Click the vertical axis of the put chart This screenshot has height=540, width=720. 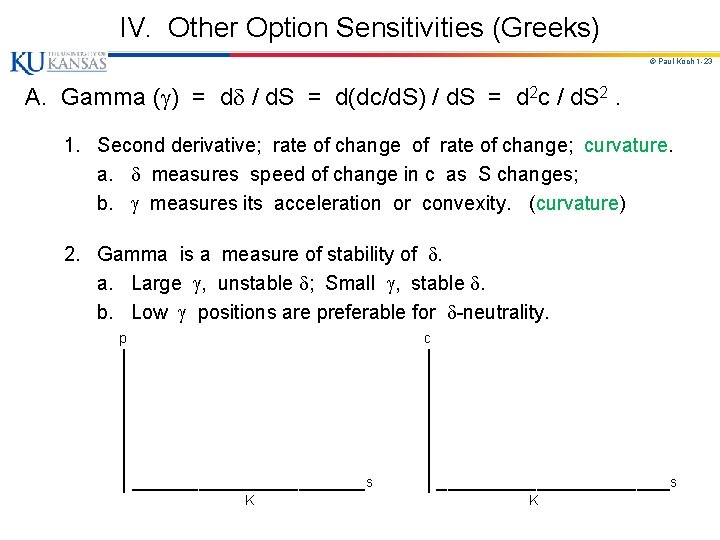(123, 420)
